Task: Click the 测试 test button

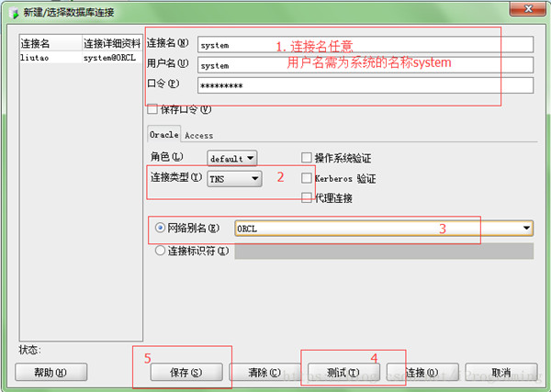Action: 343,372
